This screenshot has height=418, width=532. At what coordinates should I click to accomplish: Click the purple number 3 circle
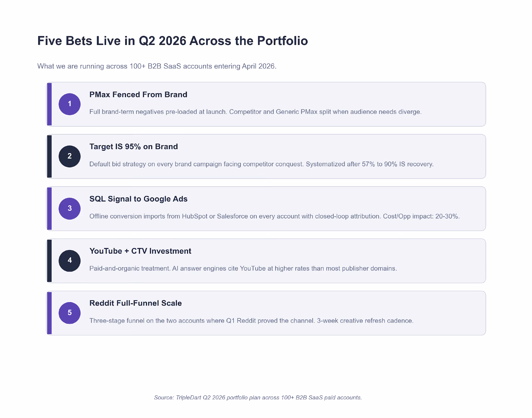click(69, 208)
